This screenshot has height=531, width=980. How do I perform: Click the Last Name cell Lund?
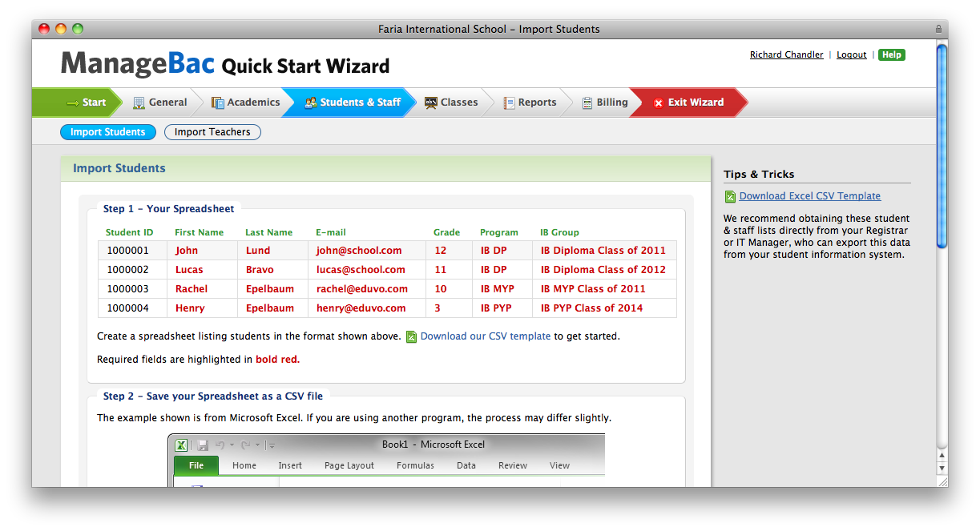pos(258,251)
